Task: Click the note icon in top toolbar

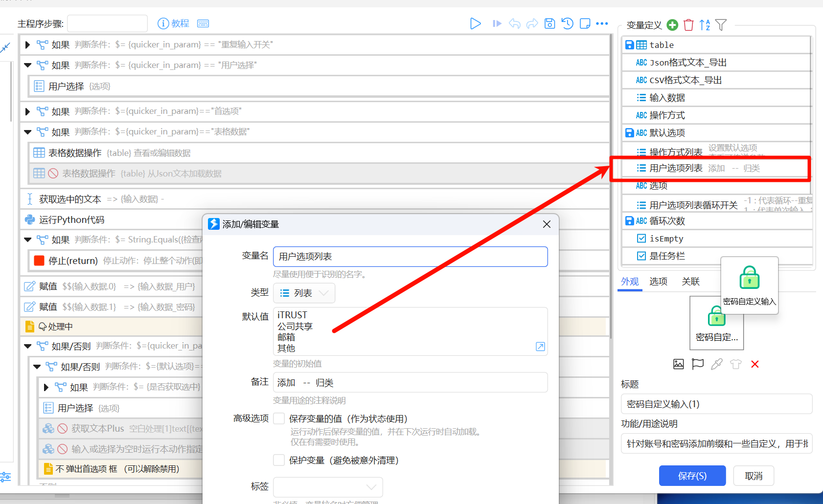Action: coord(585,23)
